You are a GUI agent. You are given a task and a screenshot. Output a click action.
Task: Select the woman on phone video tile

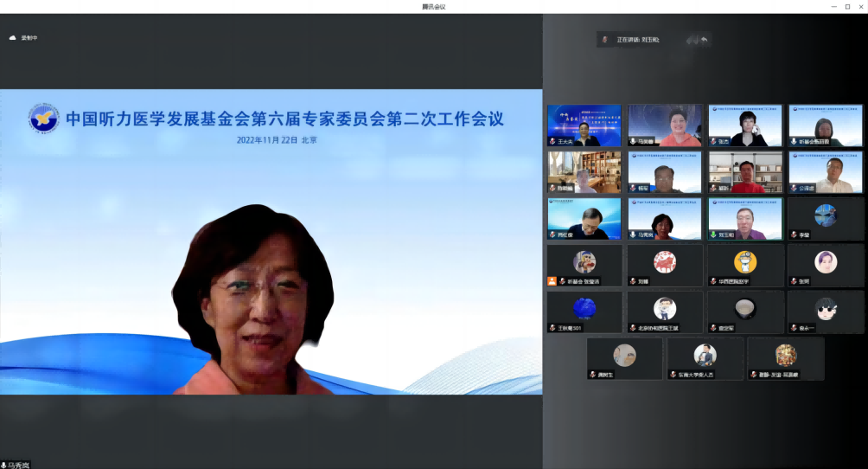(745, 125)
